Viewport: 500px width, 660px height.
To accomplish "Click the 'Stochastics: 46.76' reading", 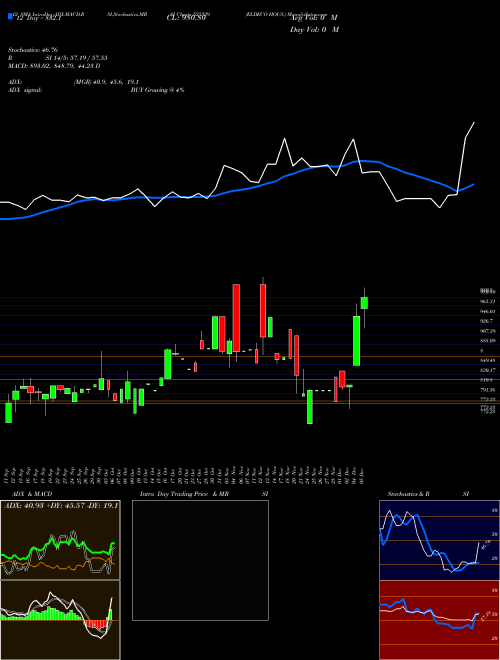I will tap(32, 50).
